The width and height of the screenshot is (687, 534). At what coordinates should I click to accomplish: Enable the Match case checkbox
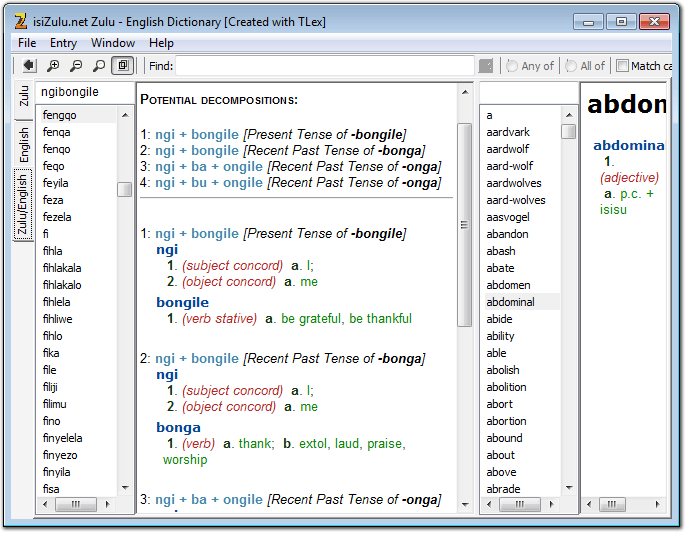coord(622,66)
